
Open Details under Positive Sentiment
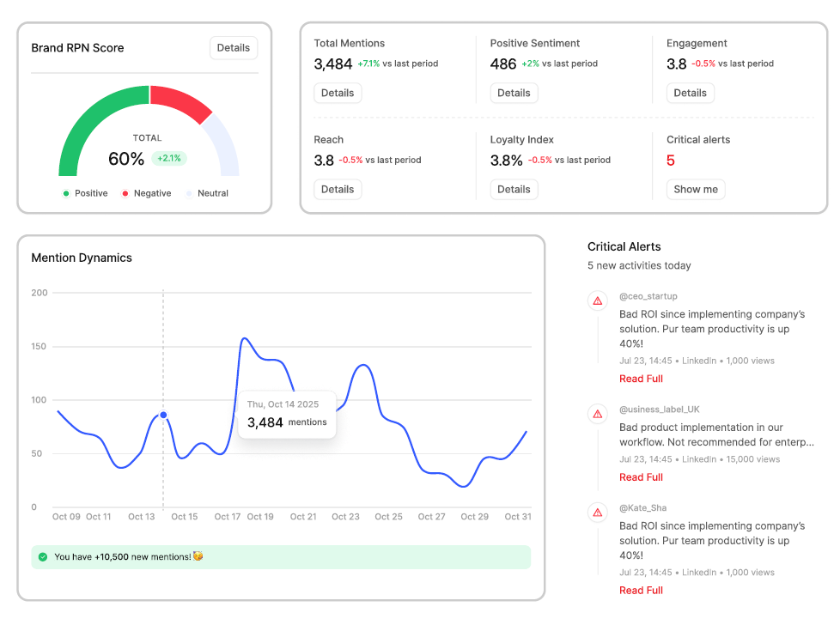(514, 93)
